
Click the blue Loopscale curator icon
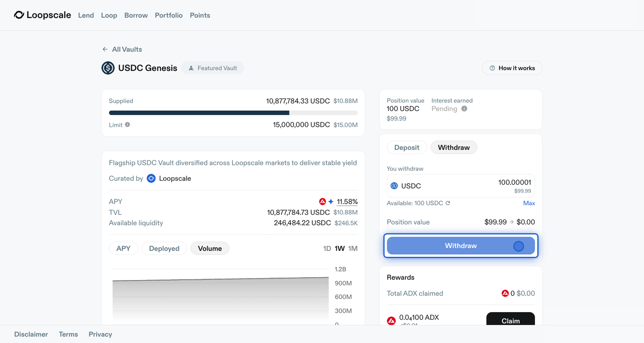click(x=151, y=178)
